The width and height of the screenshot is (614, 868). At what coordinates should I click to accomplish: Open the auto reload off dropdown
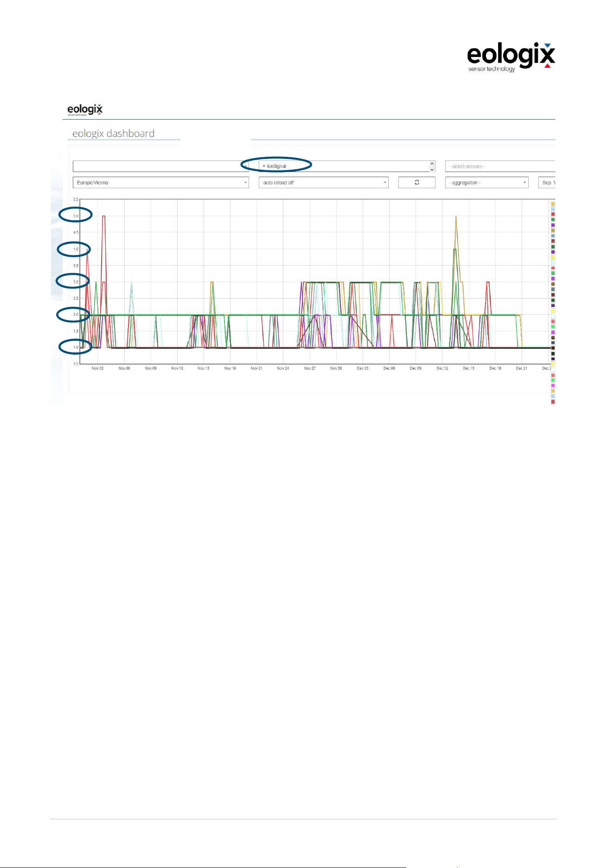(x=323, y=182)
